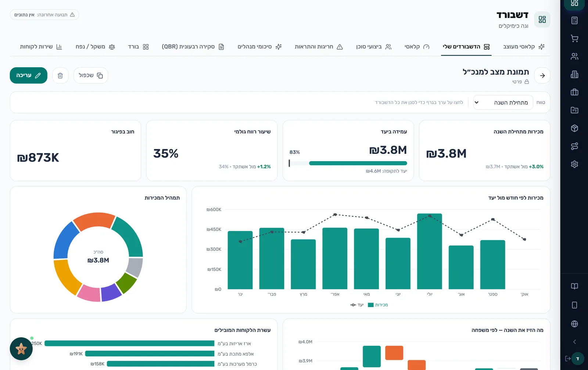Click the אין נתונים last movement badge
Image resolution: width=588 pixels, height=370 pixels.
(x=44, y=15)
